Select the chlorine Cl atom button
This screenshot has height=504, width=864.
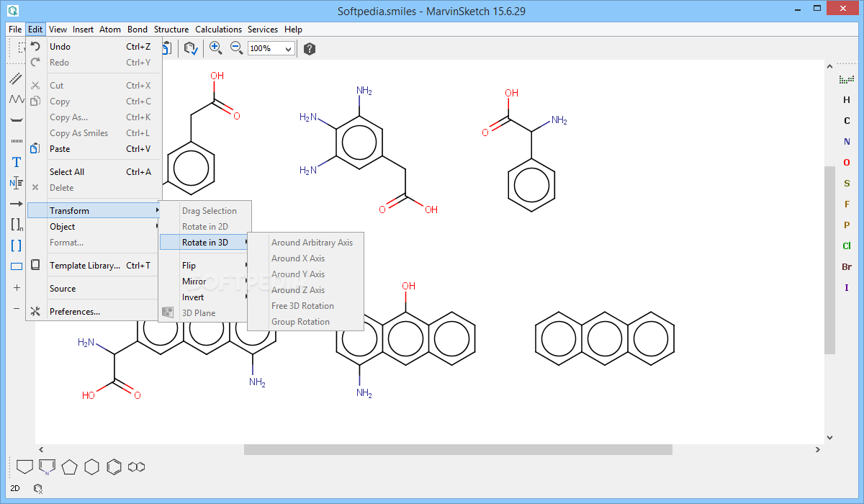pyautogui.click(x=847, y=246)
